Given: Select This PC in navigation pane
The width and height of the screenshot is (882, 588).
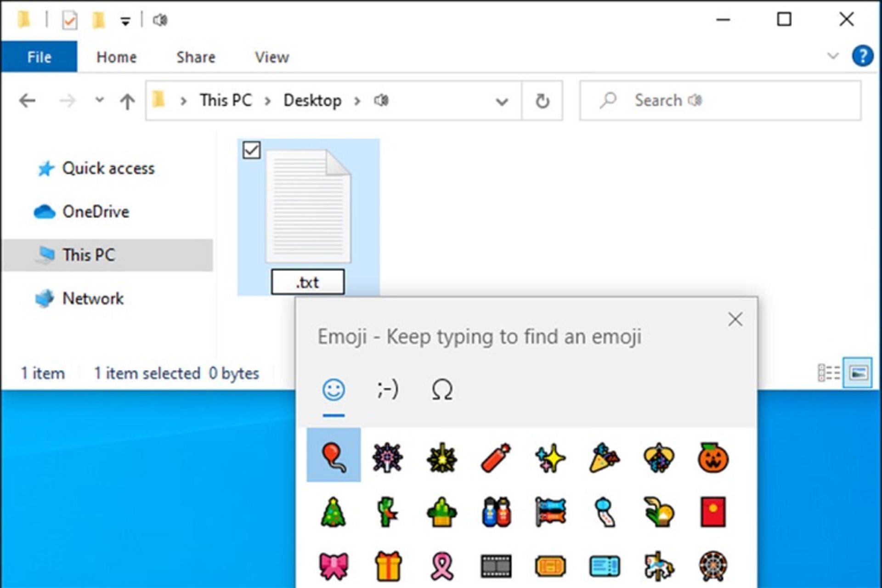Looking at the screenshot, I should coord(107,255).
